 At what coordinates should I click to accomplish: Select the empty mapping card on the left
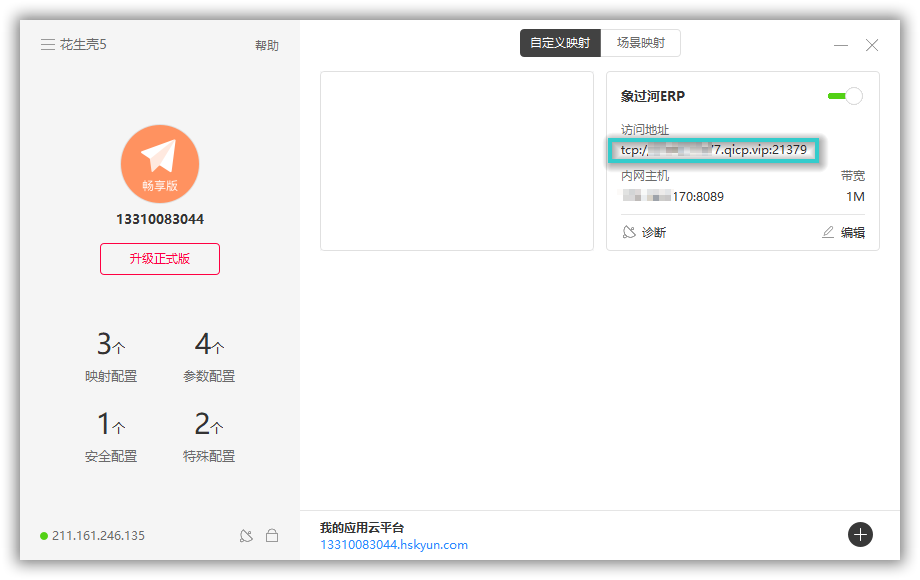456,161
